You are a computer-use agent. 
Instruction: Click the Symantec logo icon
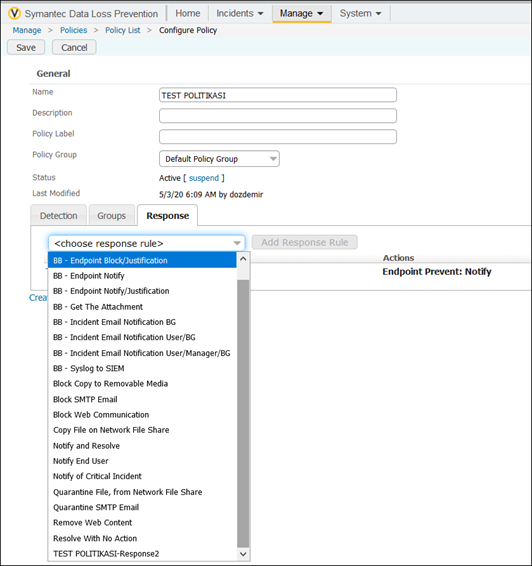click(14, 14)
